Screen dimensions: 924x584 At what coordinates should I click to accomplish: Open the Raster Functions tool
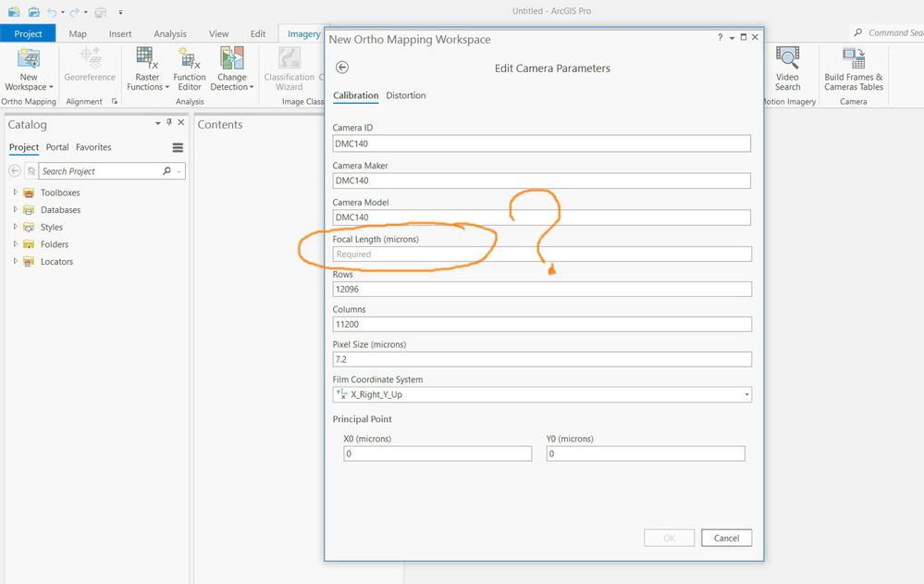pos(147,69)
